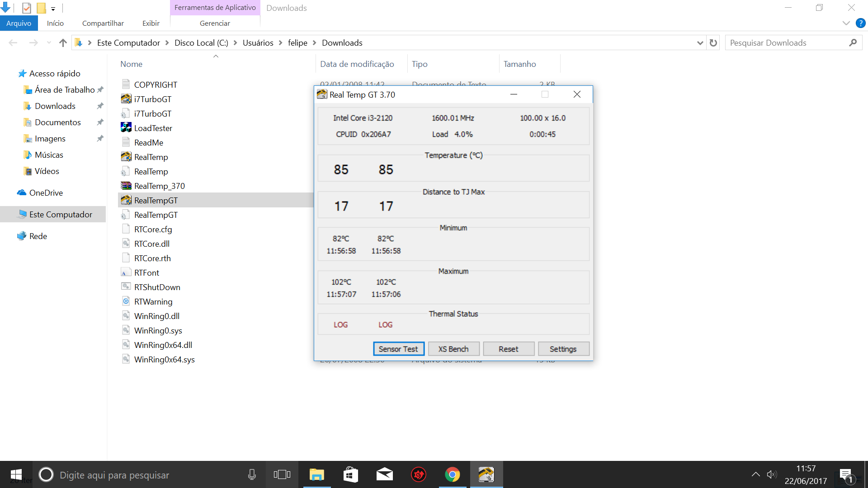Sort by Tamanho column header

(x=520, y=64)
